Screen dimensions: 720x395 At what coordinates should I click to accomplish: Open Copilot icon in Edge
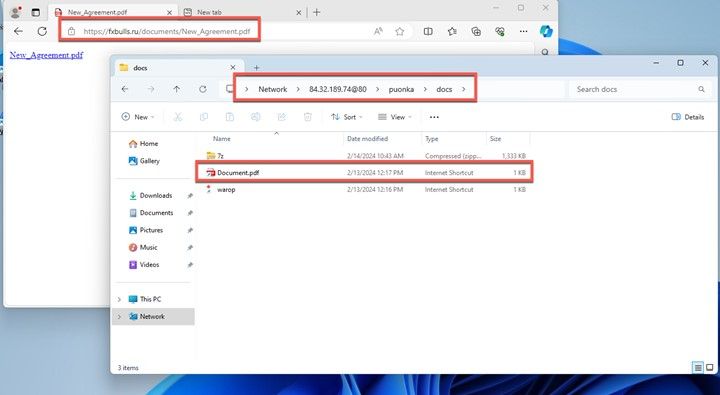[x=546, y=31]
